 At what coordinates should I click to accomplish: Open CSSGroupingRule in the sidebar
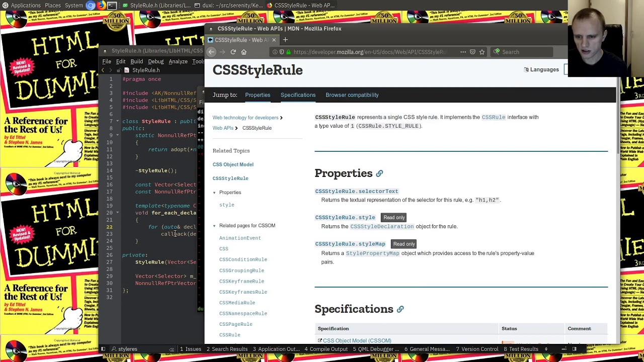tap(242, 270)
